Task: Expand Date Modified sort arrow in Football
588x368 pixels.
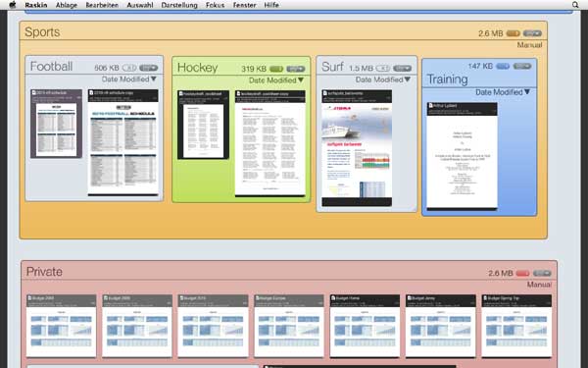Action: tap(154, 79)
